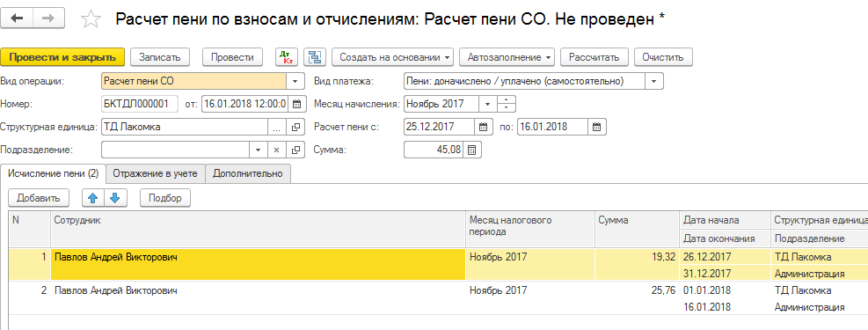868x330 pixels.
Task: Click the N column header
Action: [x=30, y=229]
